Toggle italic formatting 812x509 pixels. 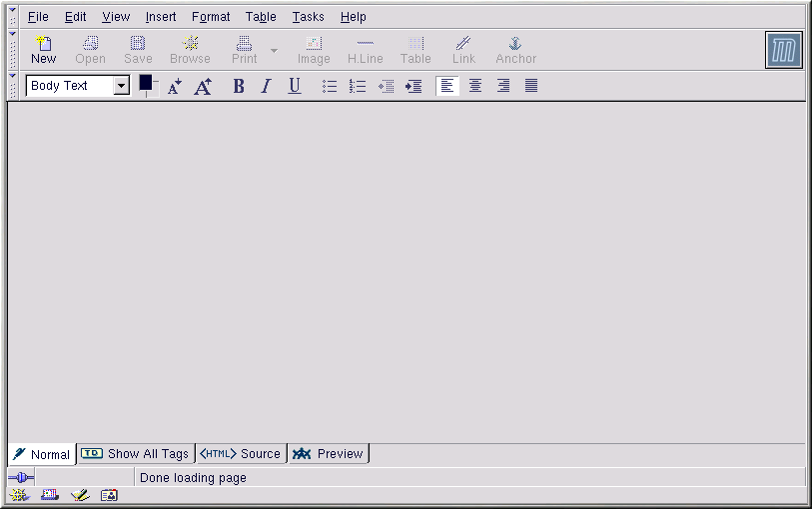(x=266, y=87)
